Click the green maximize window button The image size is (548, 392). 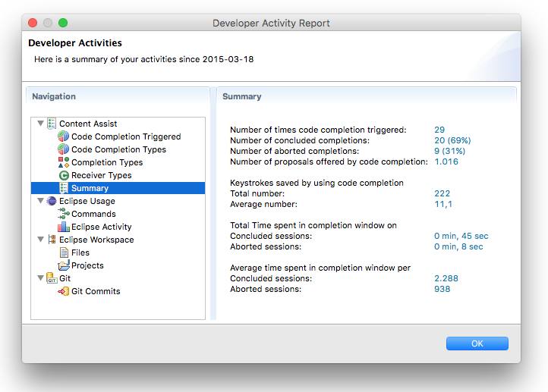63,23
